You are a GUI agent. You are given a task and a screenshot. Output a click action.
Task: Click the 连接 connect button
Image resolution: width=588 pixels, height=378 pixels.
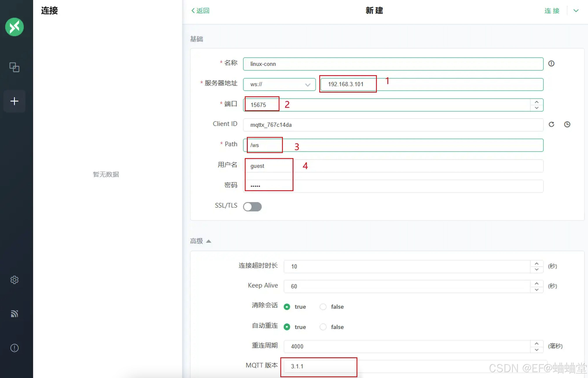pos(552,10)
